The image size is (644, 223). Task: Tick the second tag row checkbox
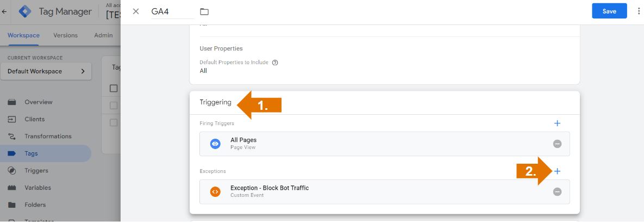coord(114,123)
